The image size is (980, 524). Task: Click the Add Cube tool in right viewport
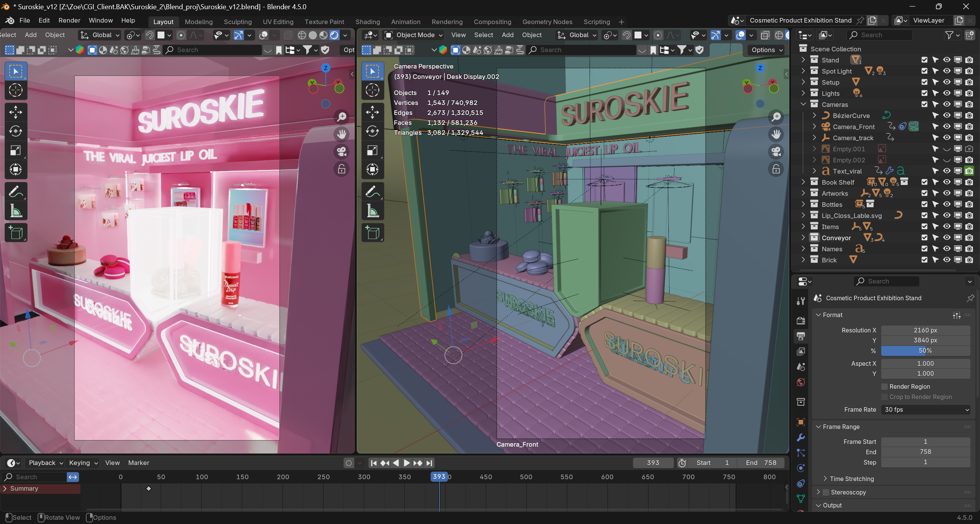(x=372, y=233)
